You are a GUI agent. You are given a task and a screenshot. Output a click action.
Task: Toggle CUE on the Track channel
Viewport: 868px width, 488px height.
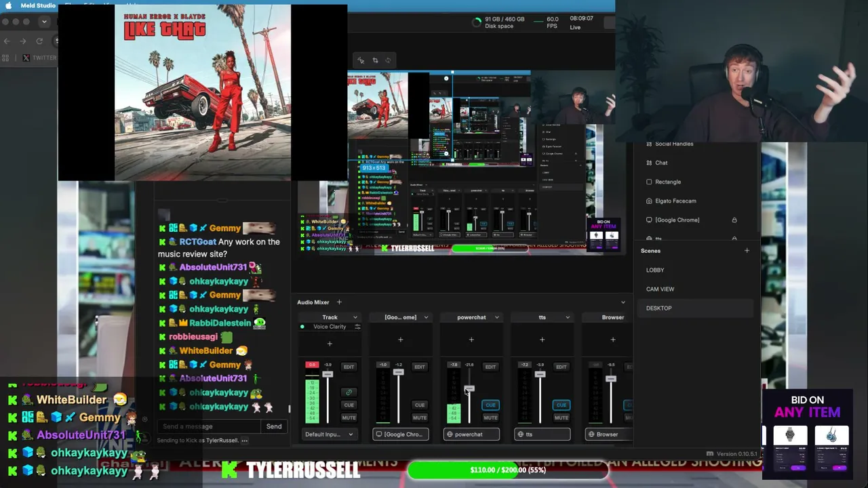coord(349,405)
